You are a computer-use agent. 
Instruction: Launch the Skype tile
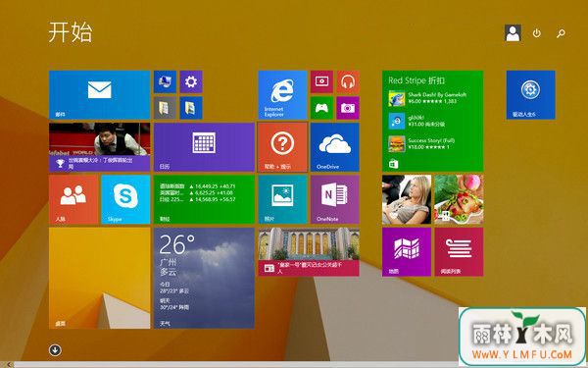125,199
